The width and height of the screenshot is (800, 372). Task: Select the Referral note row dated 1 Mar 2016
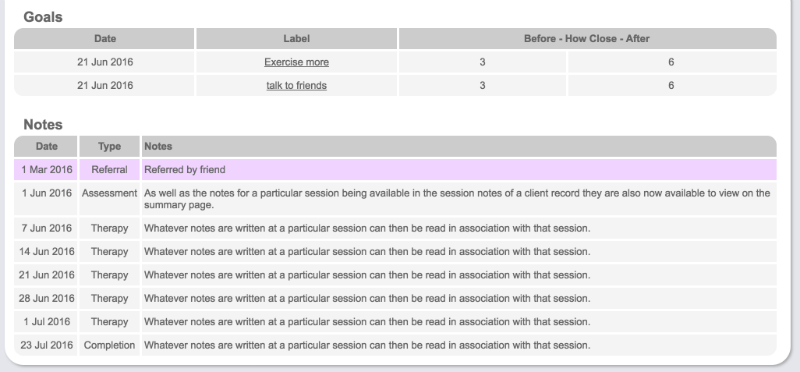point(395,169)
